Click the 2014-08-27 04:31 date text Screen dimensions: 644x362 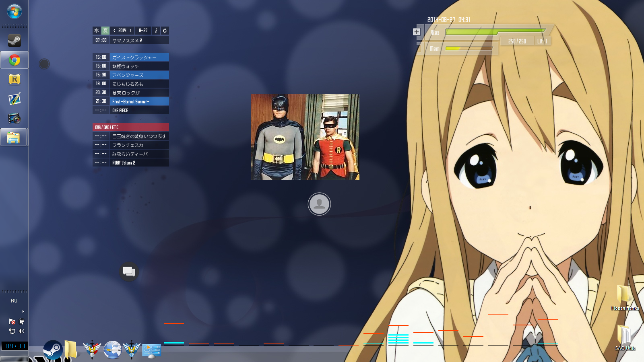tap(449, 20)
